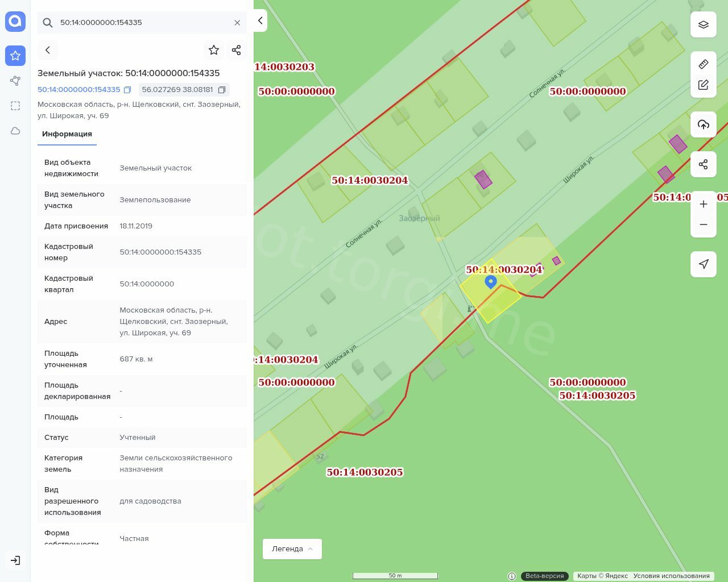The width and height of the screenshot is (728, 582).
Task: Add land plot to favorites with star
Action: (214, 50)
